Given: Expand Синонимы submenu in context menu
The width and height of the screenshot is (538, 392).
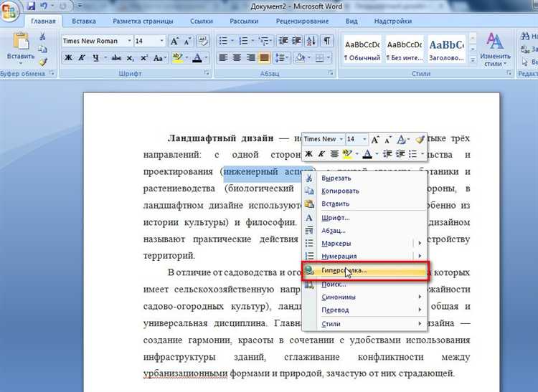Looking at the screenshot, I should (364, 297).
